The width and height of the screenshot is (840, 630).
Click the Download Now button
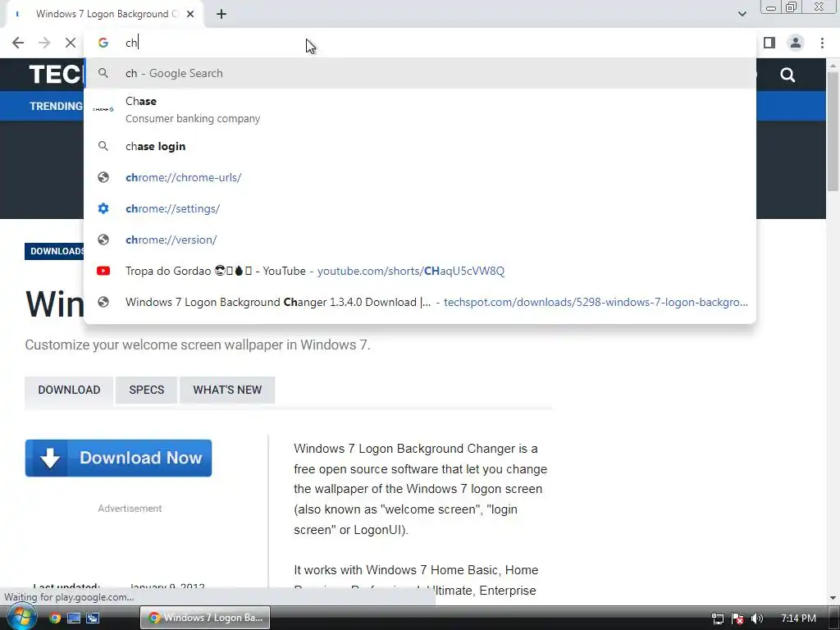118,458
